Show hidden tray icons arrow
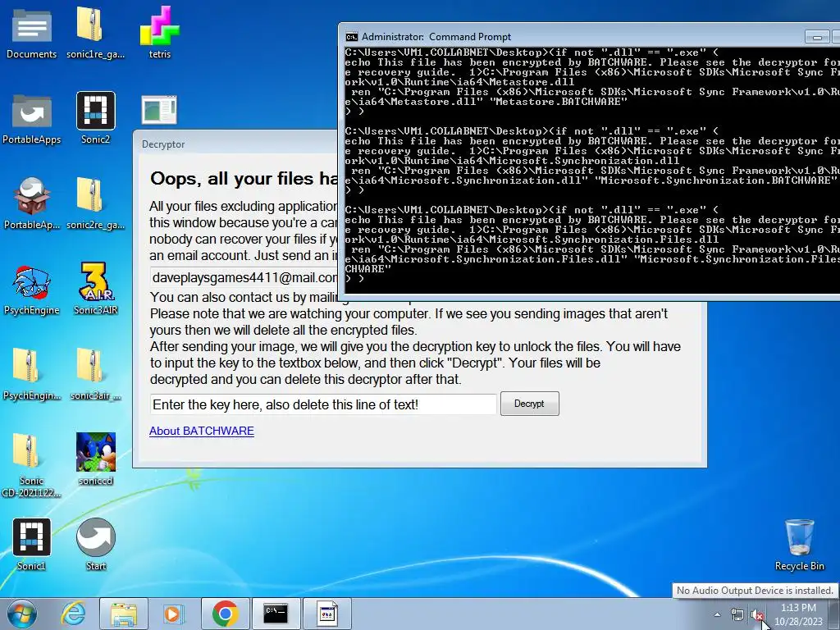The width and height of the screenshot is (840, 630). (717, 615)
